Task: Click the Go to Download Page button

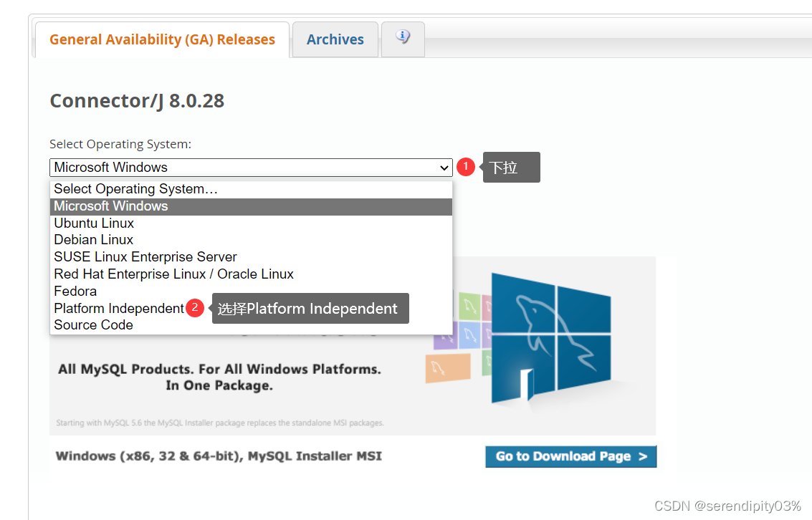Action: [570, 456]
